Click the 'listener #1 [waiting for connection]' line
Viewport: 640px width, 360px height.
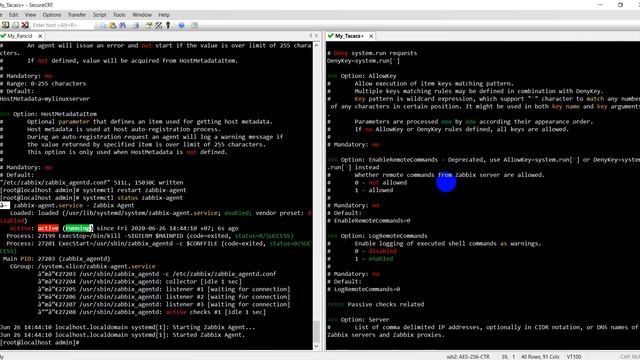(164, 289)
